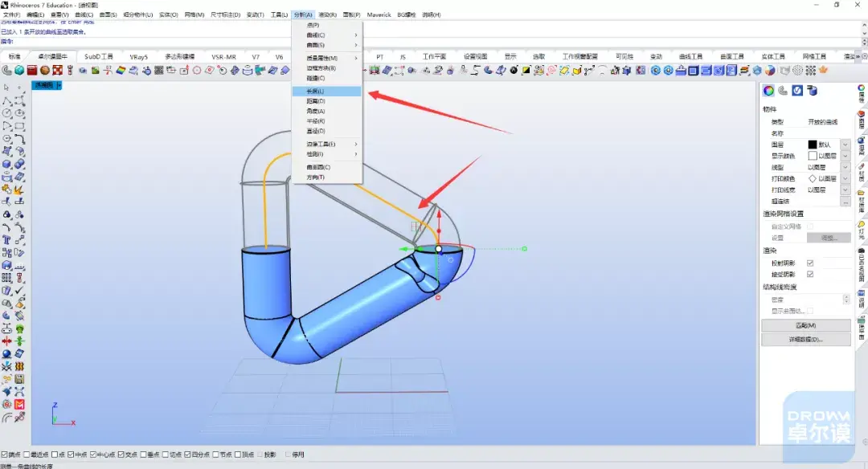
Task: Select the circle tool in left toolbar
Action: [6, 113]
